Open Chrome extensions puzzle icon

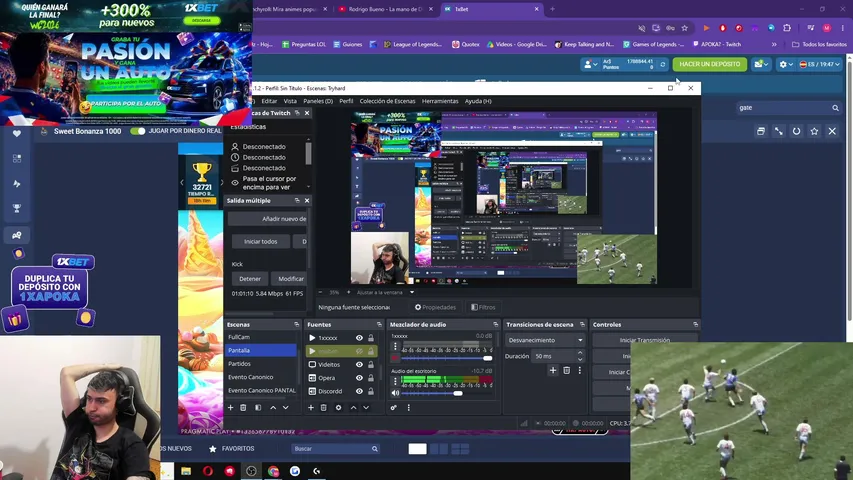pyautogui.click(x=787, y=28)
